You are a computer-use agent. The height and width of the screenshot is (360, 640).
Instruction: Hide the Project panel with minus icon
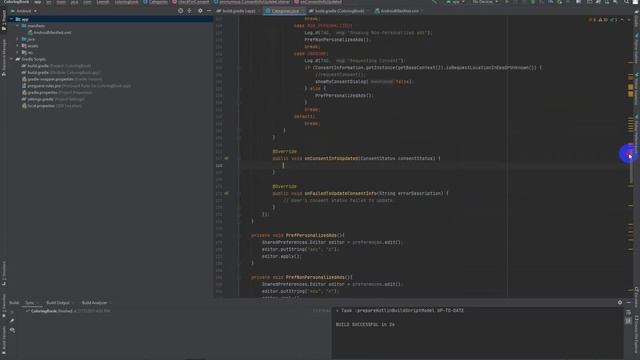click(209, 11)
